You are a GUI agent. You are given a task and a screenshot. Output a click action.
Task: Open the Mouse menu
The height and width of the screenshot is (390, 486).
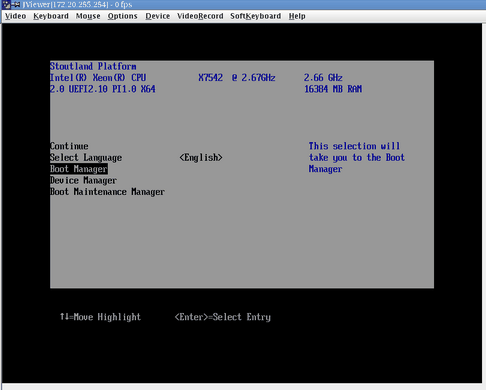pos(88,16)
